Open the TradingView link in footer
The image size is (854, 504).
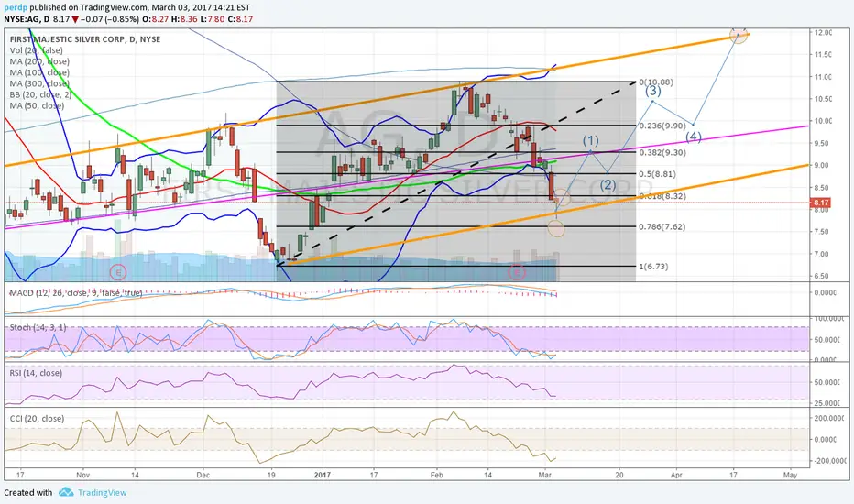click(102, 493)
